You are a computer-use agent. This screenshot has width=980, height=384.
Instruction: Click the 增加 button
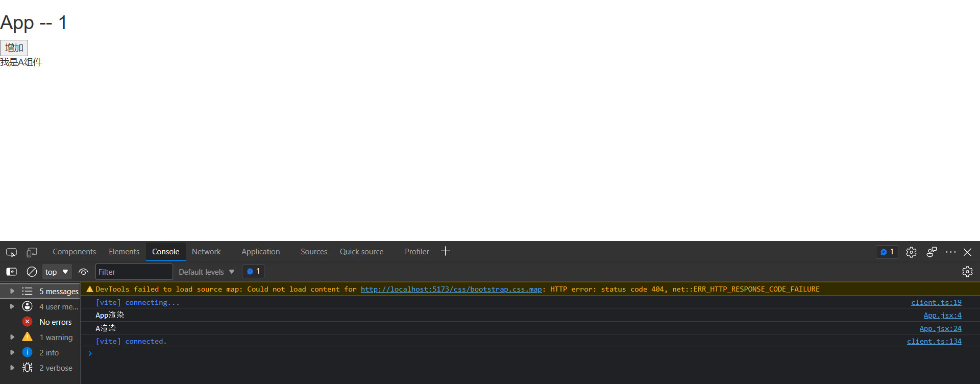click(x=14, y=48)
